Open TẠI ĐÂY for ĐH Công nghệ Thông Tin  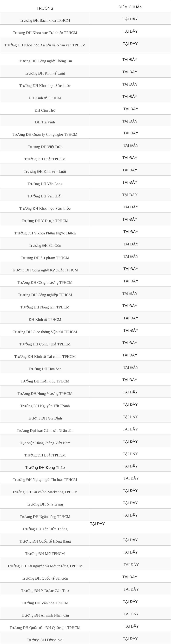[x=130, y=59]
